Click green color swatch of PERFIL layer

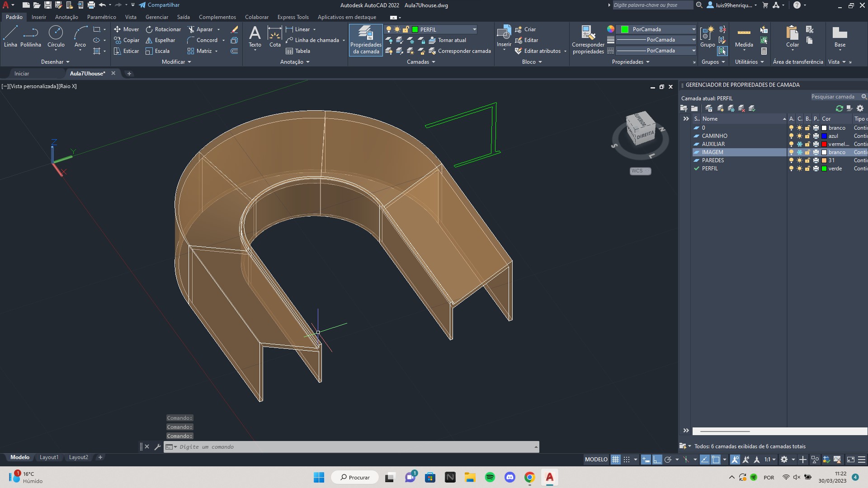tap(824, 169)
